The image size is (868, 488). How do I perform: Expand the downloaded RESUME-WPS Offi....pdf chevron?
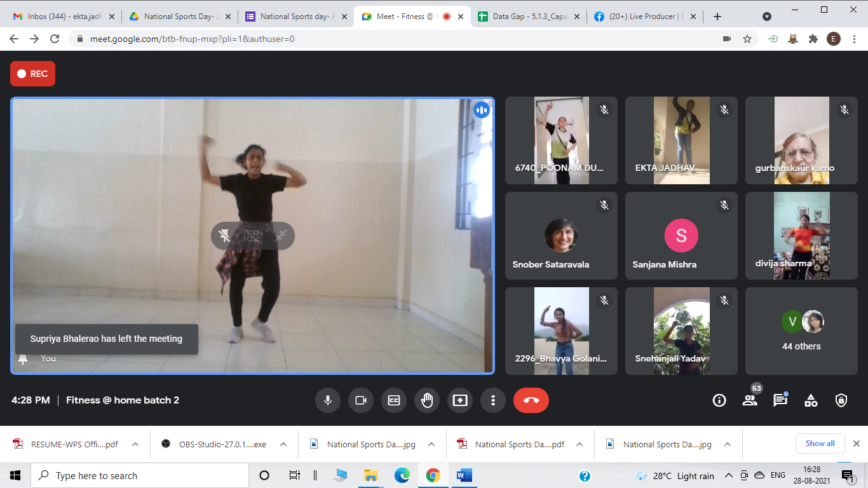pos(133,444)
